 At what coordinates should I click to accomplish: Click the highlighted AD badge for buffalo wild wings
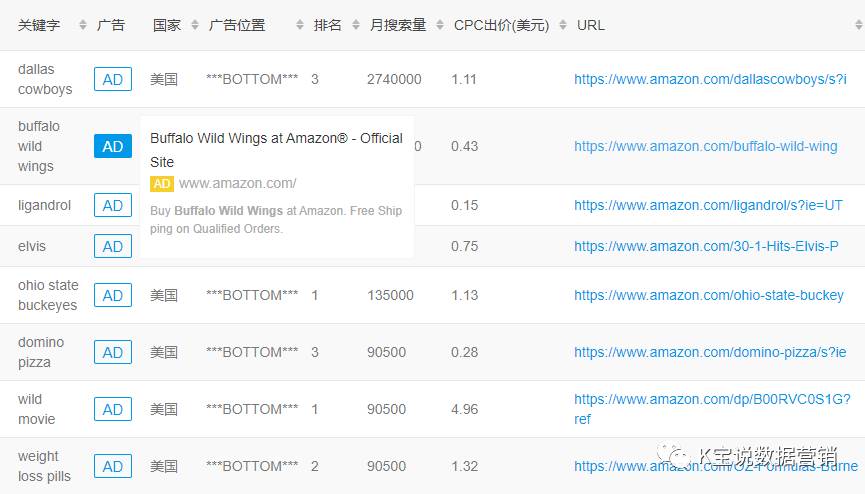pyautogui.click(x=113, y=146)
